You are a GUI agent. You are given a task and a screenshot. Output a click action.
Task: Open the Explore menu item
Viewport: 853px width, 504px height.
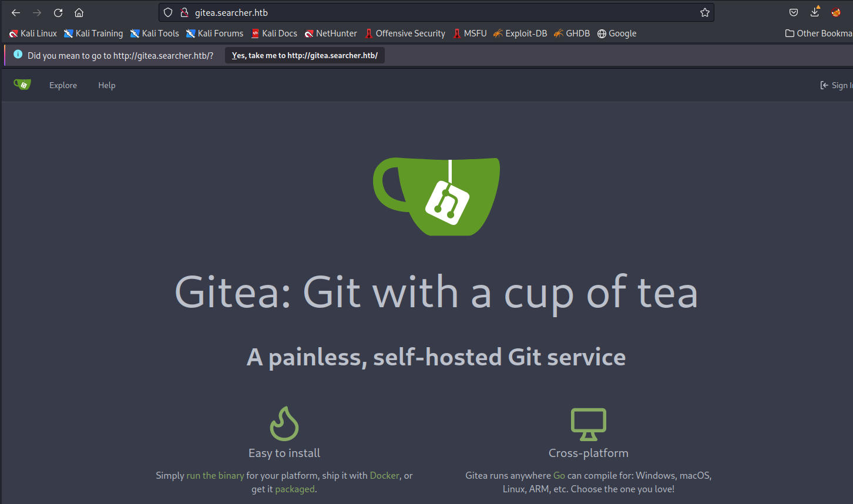point(63,85)
